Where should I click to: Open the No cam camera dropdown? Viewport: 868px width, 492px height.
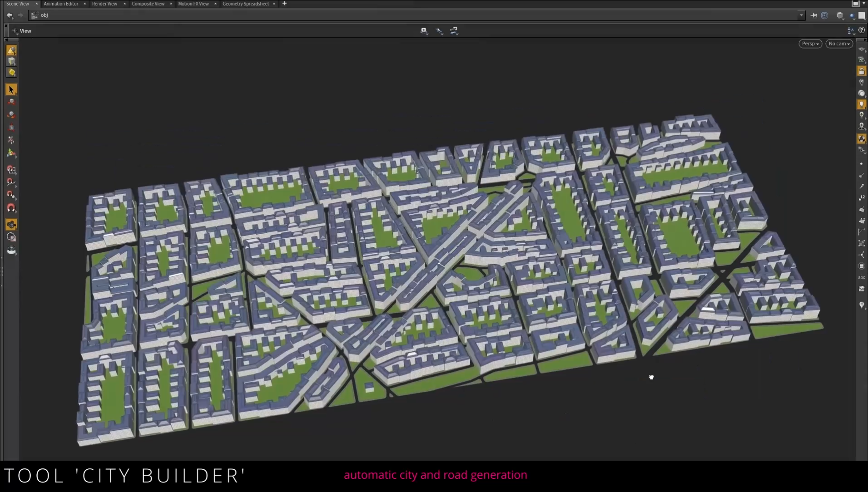tap(839, 44)
